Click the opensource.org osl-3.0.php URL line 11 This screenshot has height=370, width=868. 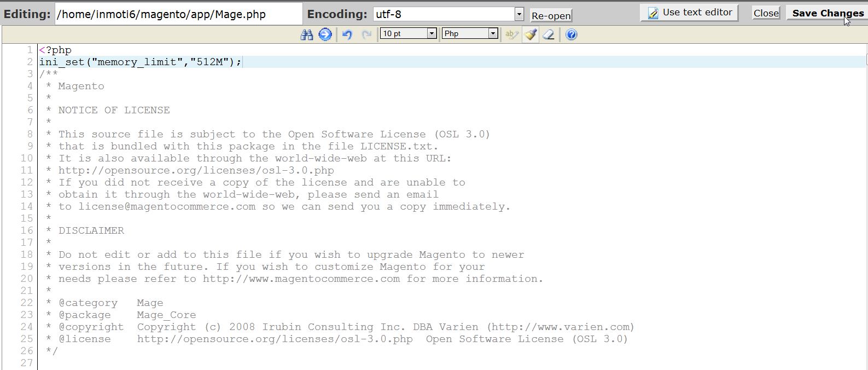[x=190, y=170]
